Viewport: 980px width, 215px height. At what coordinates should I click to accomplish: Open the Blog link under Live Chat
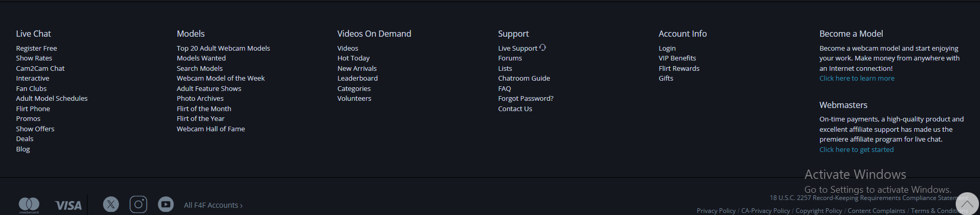23,149
